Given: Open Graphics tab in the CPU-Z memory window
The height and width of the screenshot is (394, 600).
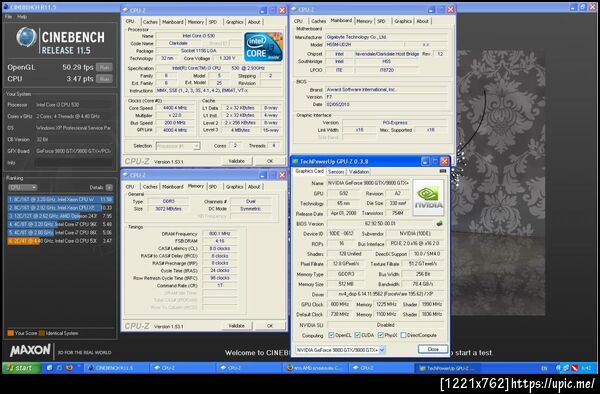Looking at the screenshot, I should pyautogui.click(x=234, y=187).
